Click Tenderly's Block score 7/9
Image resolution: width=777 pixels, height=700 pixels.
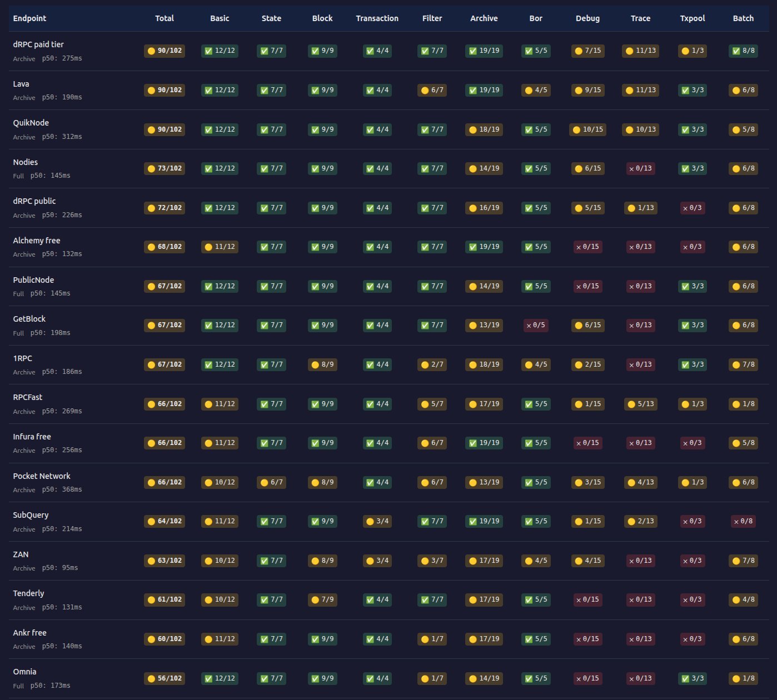[x=322, y=599]
